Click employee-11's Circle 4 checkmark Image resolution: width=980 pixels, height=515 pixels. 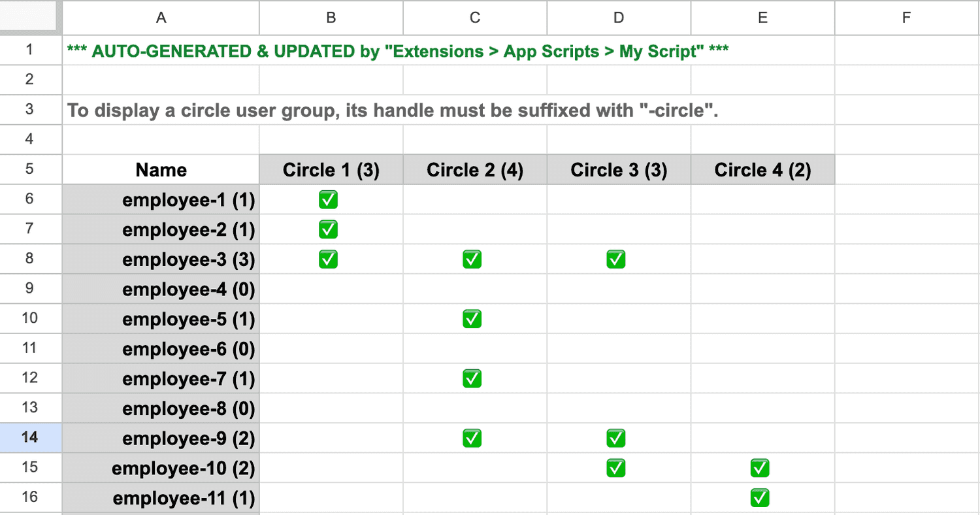[759, 497]
